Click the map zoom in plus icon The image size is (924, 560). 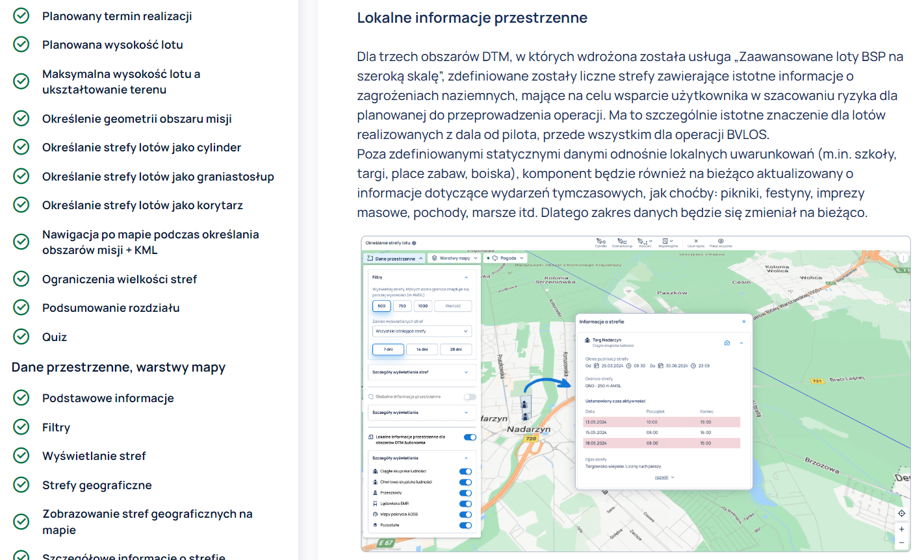(x=902, y=529)
